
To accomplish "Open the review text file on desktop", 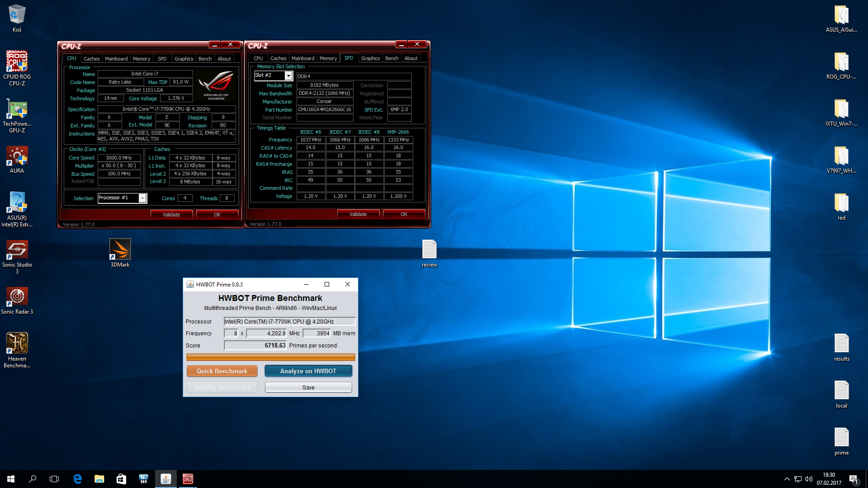I will pyautogui.click(x=429, y=253).
